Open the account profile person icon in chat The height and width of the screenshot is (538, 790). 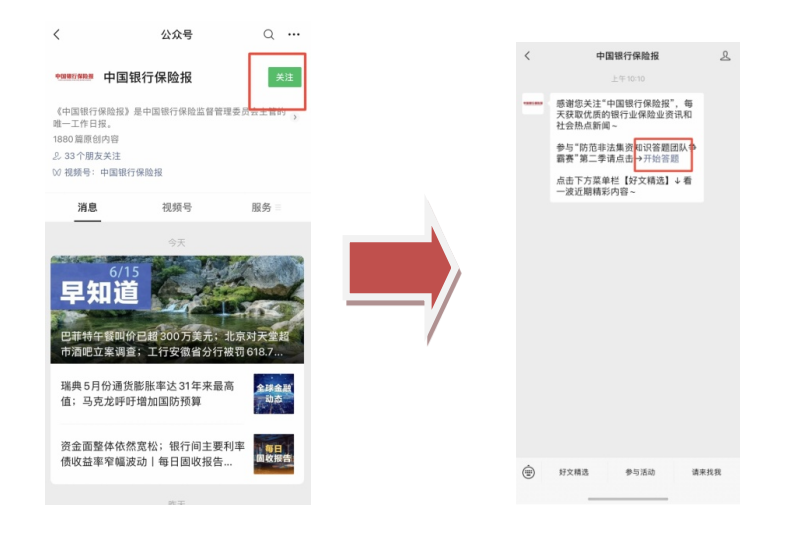coord(725,55)
